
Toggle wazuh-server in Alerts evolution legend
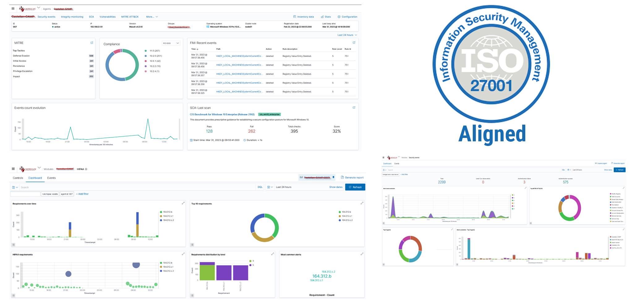[x=615, y=242]
